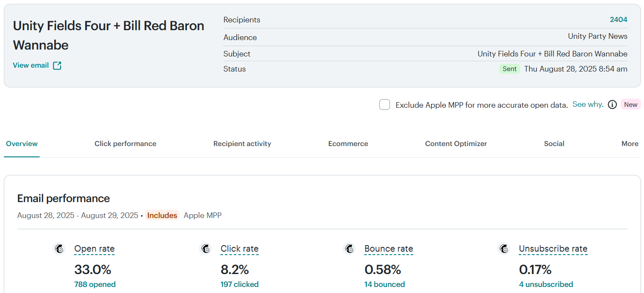Click the Email performance heading

click(x=63, y=198)
